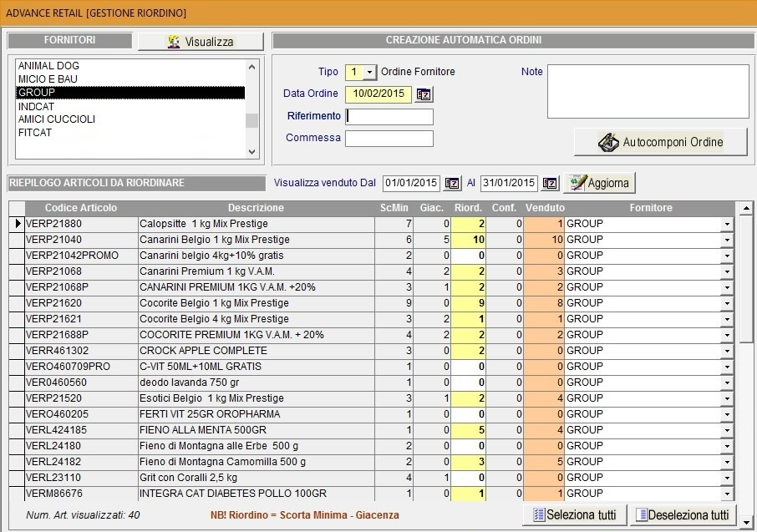757x532 pixels.
Task: Select ANIMAL DOG in suppliers list
Action: tap(130, 66)
